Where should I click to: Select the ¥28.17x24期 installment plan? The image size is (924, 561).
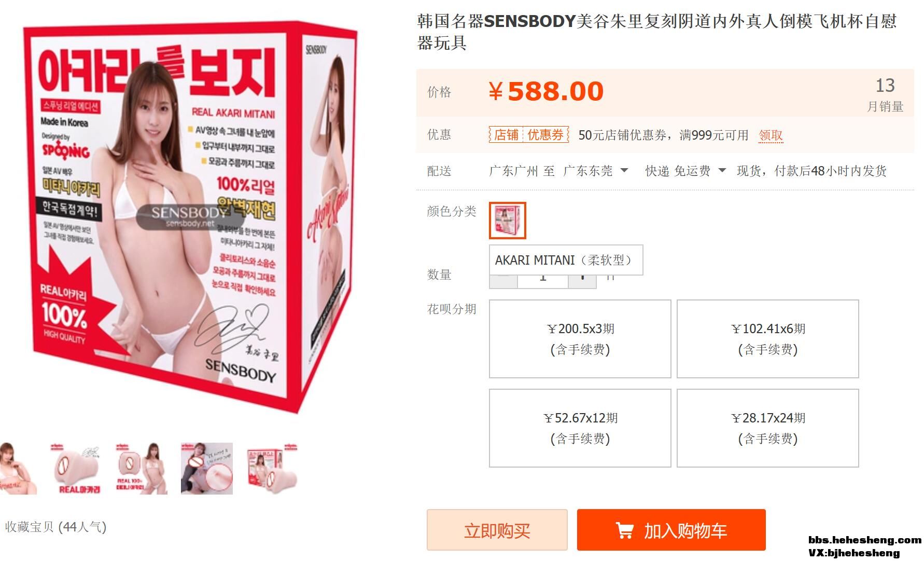click(768, 428)
